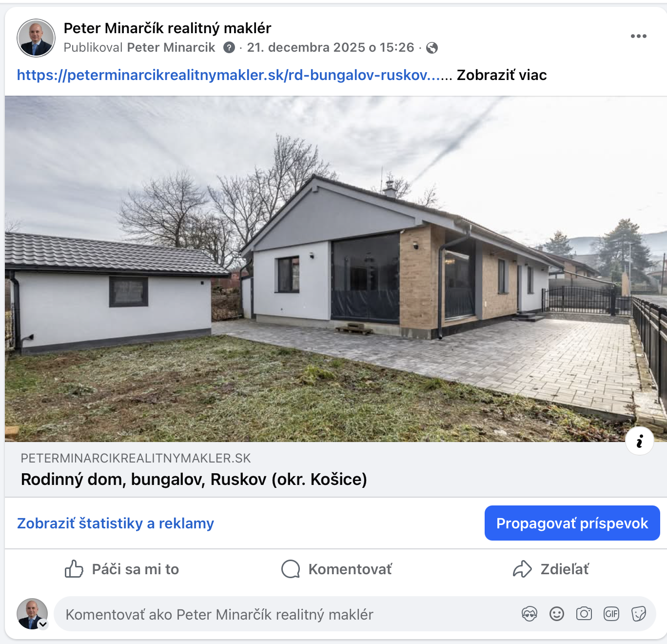
Task: Open the bungalow house photo preview
Action: tap(336, 269)
